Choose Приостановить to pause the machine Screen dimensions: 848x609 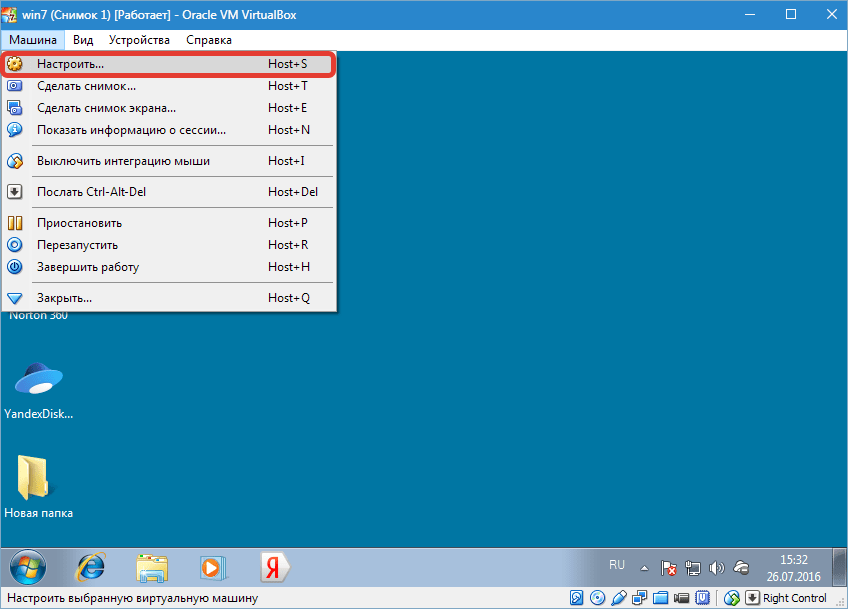tap(79, 223)
